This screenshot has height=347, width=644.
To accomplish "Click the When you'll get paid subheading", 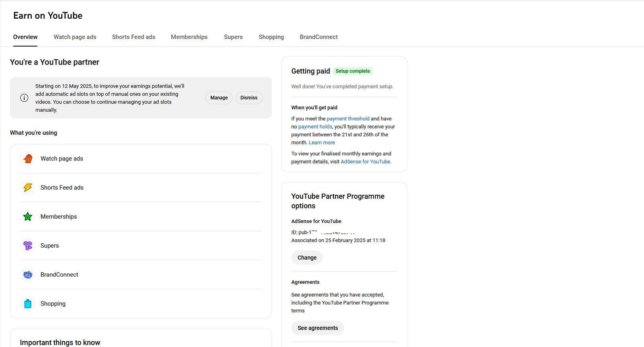I will click(314, 108).
